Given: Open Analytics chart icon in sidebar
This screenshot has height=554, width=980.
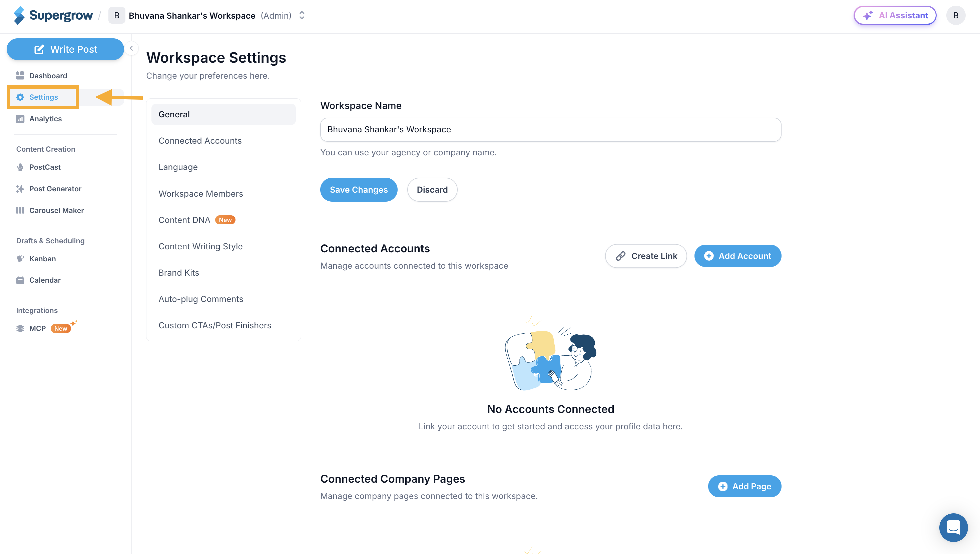Looking at the screenshot, I should (x=20, y=119).
